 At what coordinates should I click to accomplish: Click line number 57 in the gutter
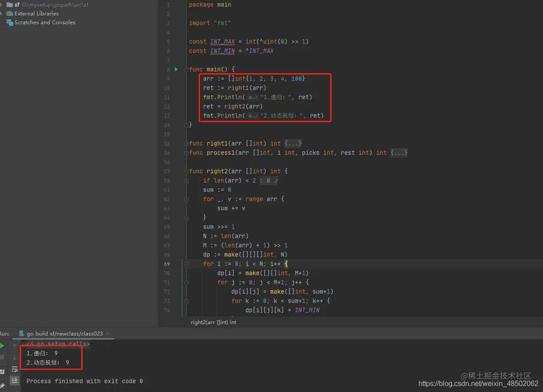click(167, 171)
